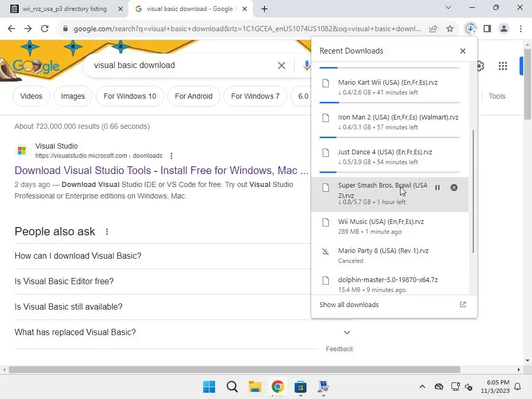This screenshot has width=532, height=399.
Task: Expand What has replaced Visual Basic?
Action: click(x=183, y=332)
